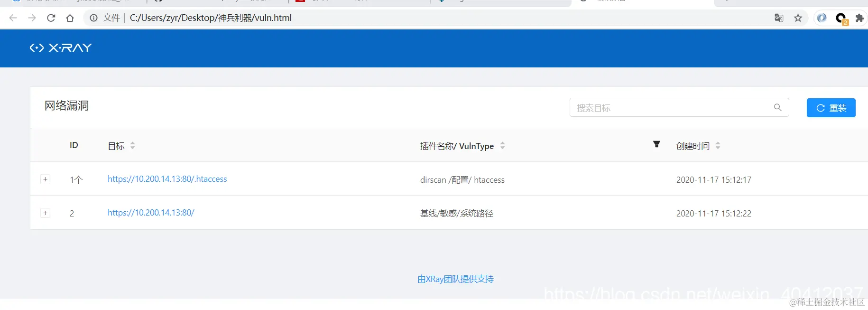
Task: Focus the 搜索目标 search field
Action: [x=679, y=107]
